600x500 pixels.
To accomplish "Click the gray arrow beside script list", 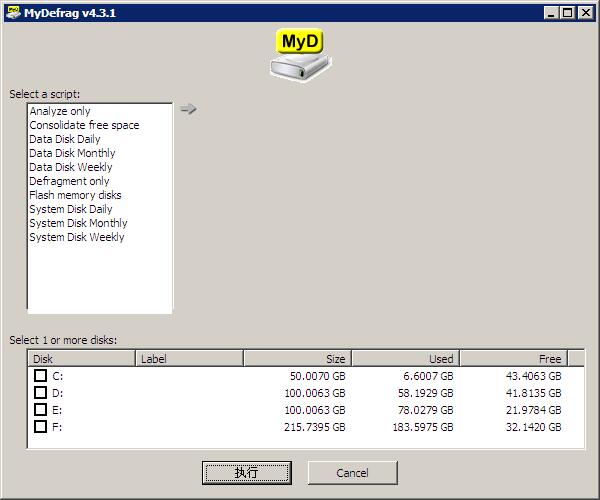I will click(x=188, y=109).
